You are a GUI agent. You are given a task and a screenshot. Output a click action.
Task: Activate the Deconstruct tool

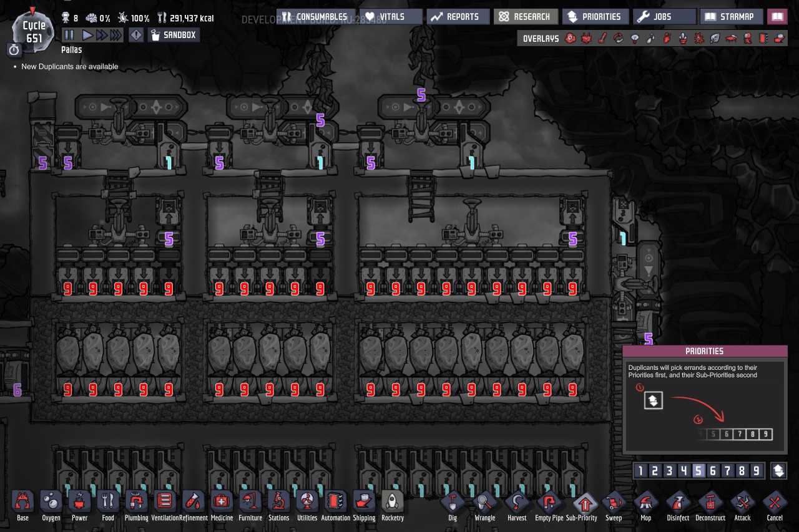pyautogui.click(x=710, y=501)
